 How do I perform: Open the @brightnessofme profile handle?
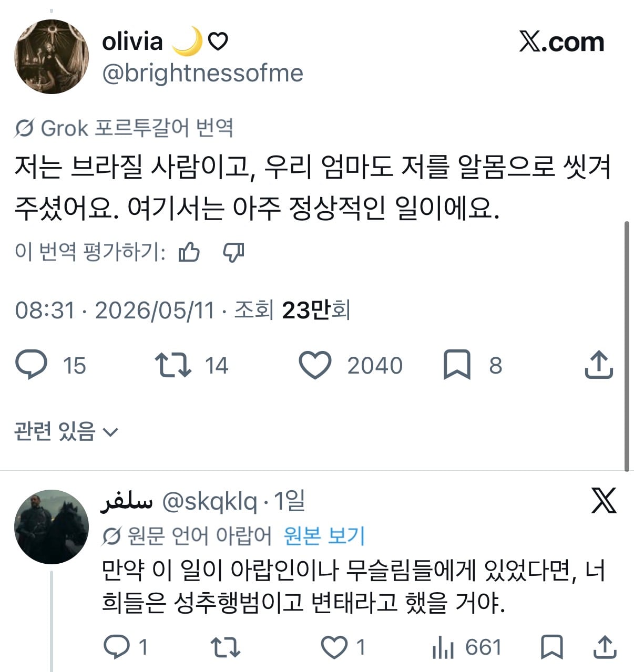tap(202, 73)
